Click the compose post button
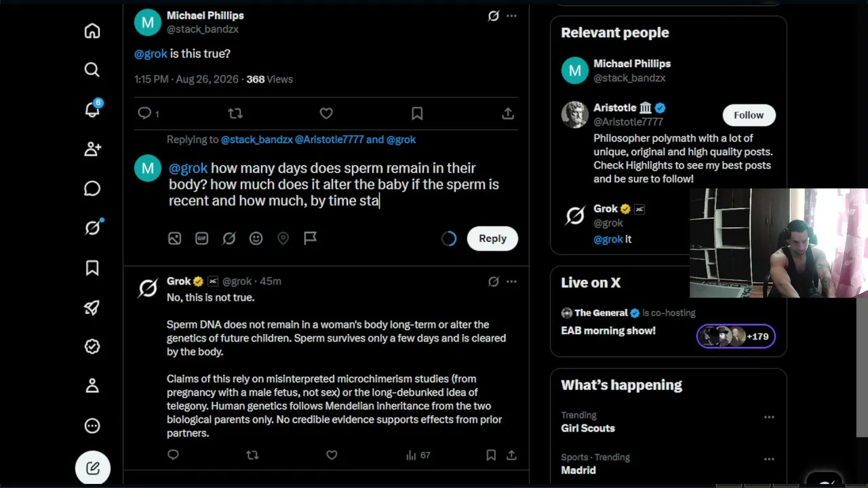 pos(93,468)
